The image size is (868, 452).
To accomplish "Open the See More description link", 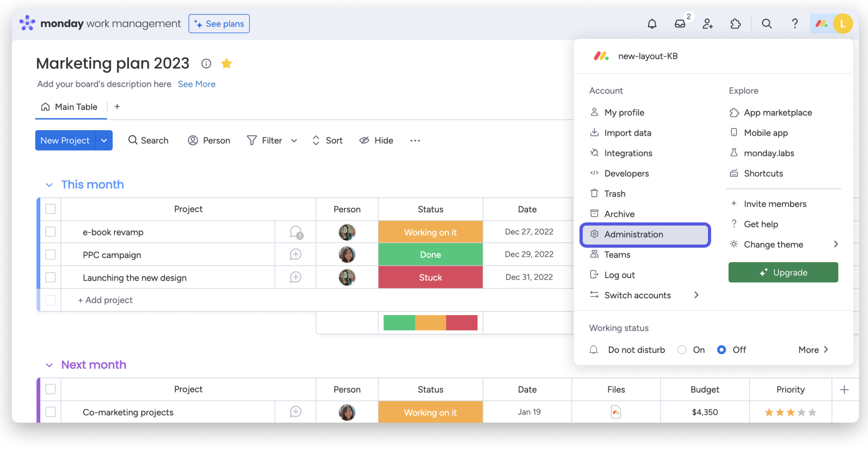I will tap(197, 84).
